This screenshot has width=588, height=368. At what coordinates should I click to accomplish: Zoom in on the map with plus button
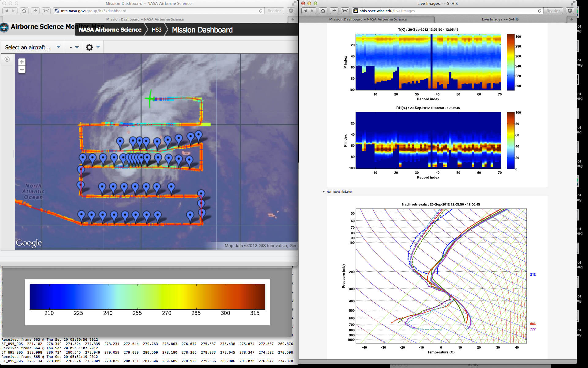22,62
